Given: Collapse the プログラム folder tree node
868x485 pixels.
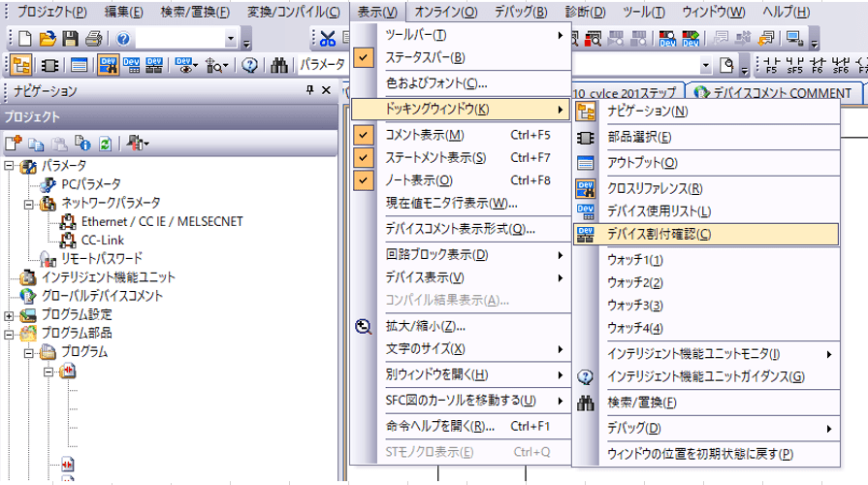Looking at the screenshot, I should coord(28,353).
